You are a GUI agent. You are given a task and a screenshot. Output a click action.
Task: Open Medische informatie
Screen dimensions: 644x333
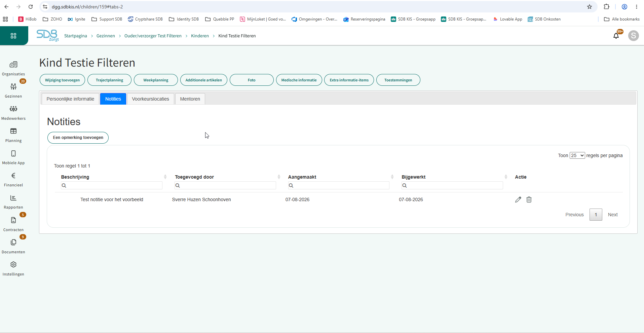(x=299, y=80)
